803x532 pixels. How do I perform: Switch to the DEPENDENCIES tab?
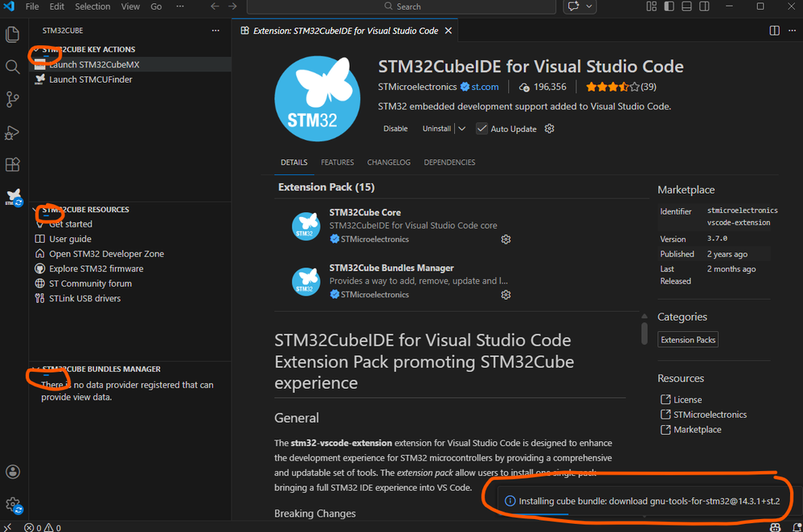coord(449,162)
